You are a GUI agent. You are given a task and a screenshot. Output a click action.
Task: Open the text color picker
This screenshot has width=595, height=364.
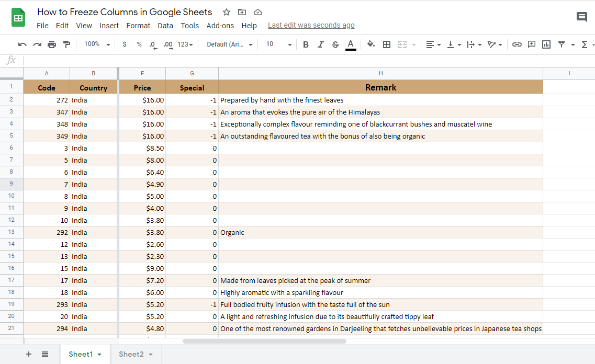pyautogui.click(x=351, y=45)
